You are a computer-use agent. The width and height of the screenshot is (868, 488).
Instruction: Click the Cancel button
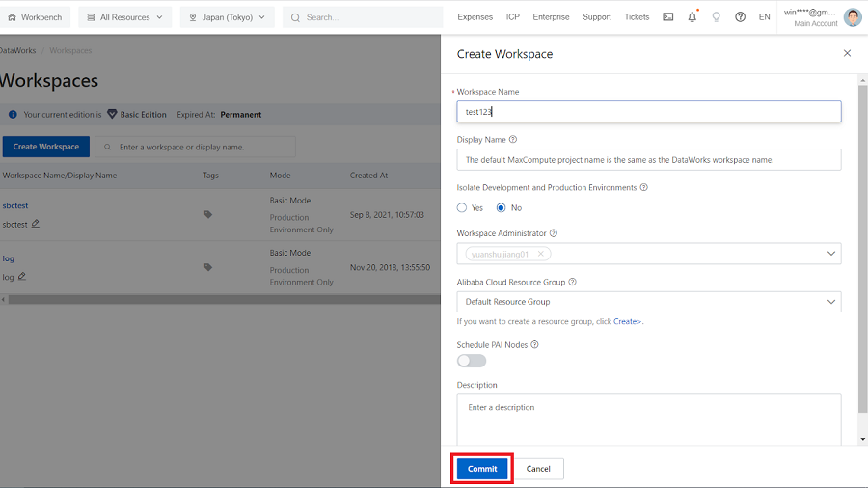(x=538, y=469)
